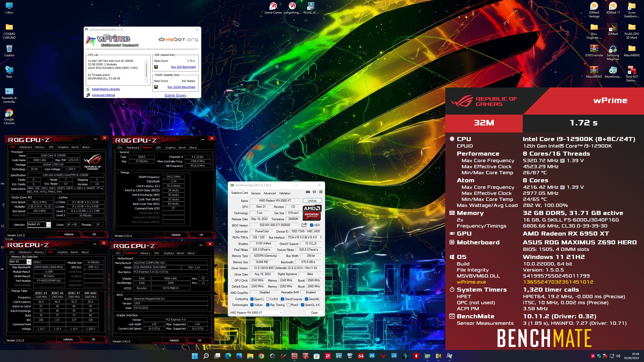Toggle the DirectML checkbox
Image resolution: width=644 pixels, height=362 pixels.
click(306, 299)
